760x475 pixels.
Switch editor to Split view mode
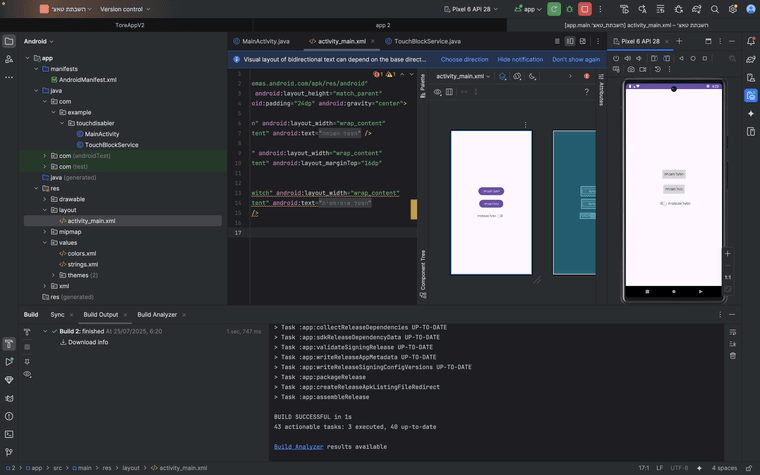570,41
